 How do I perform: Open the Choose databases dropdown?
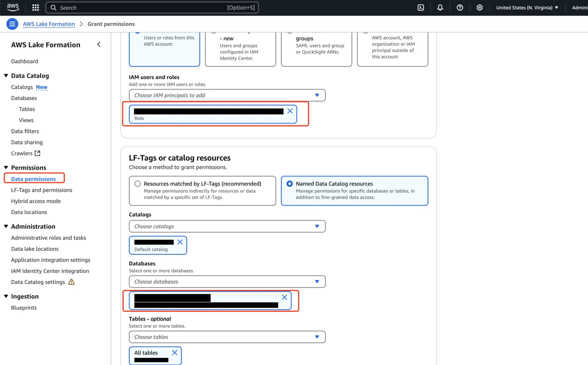227,281
